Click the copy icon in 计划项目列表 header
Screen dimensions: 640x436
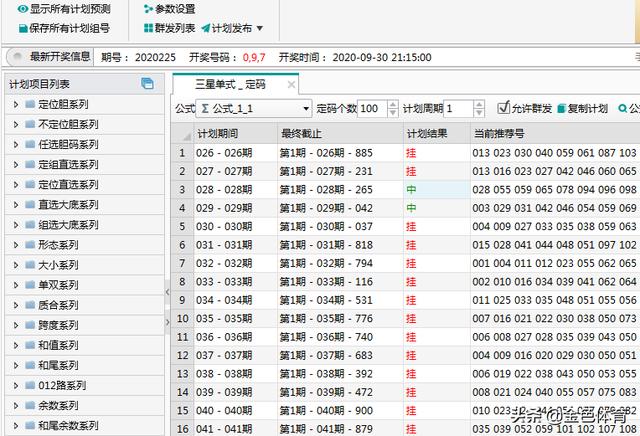[x=148, y=84]
